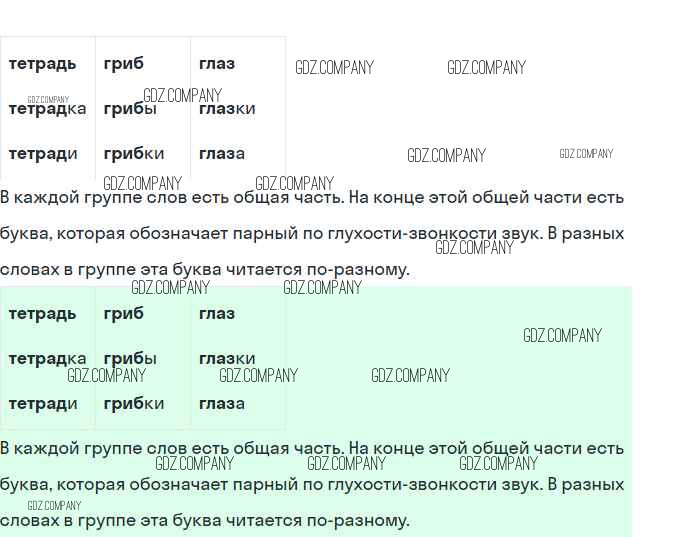This screenshot has height=537, width=680.
Task: Click тетради in the green-highlighted table
Action: click(x=43, y=404)
